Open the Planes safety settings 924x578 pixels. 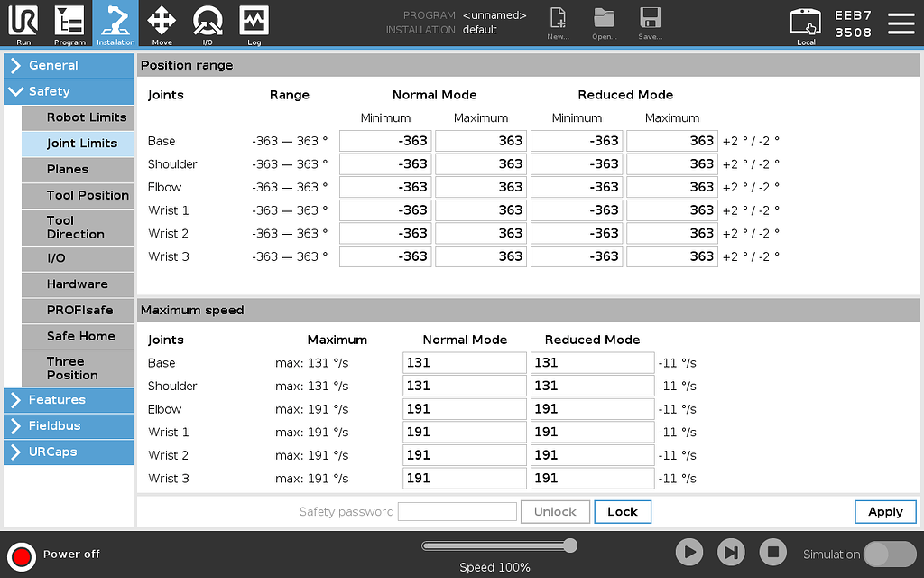78,170
